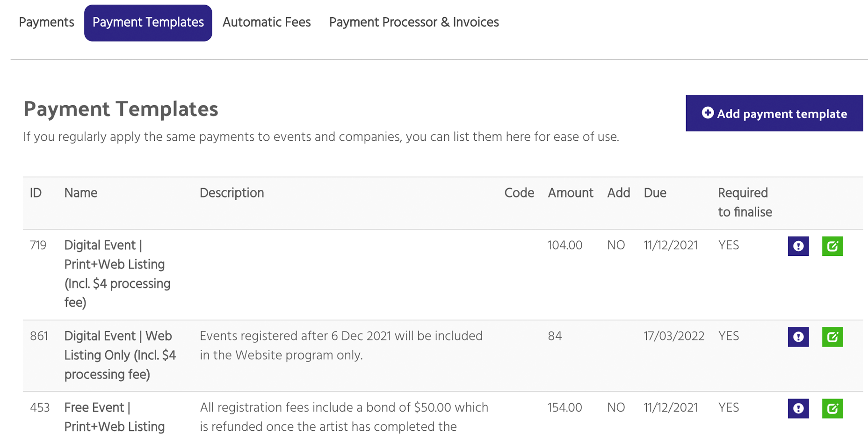Viewport: 868px width, 434px height.
Task: Go to Payment Processor & Invoices tab
Action: point(414,22)
